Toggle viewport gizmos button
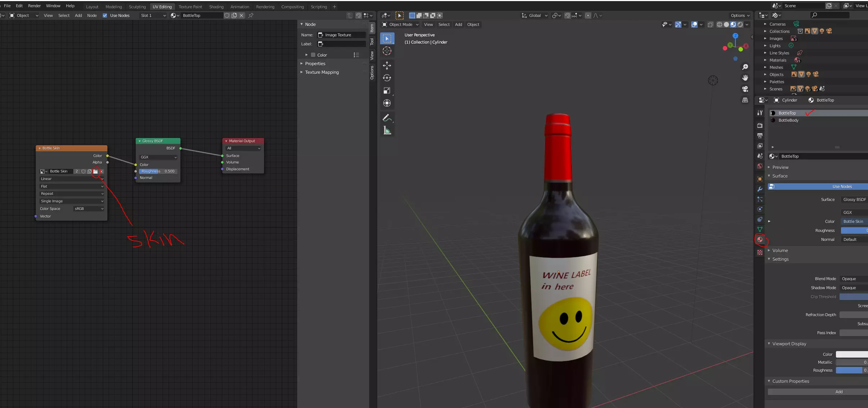Image resolution: width=868 pixels, height=408 pixels. (678, 24)
